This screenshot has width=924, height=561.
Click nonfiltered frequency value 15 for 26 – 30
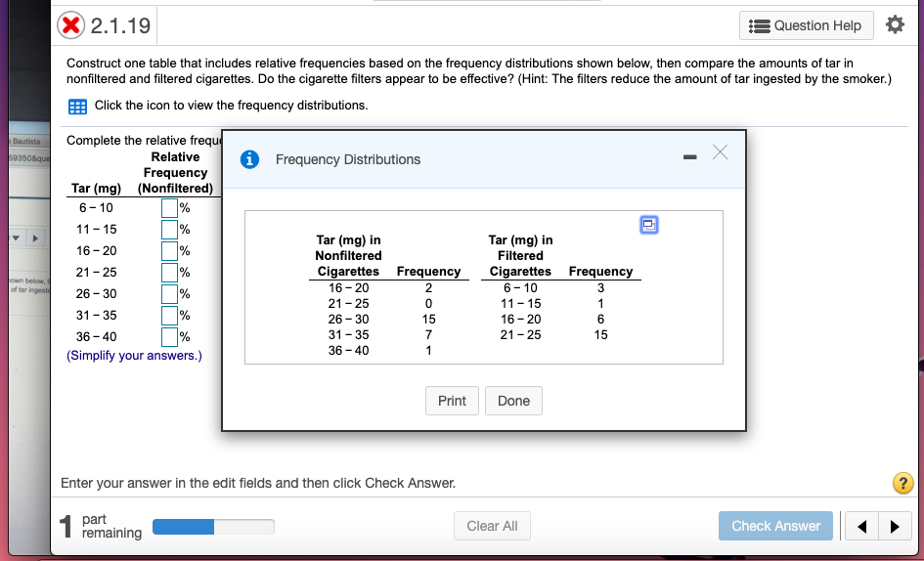[x=428, y=320]
